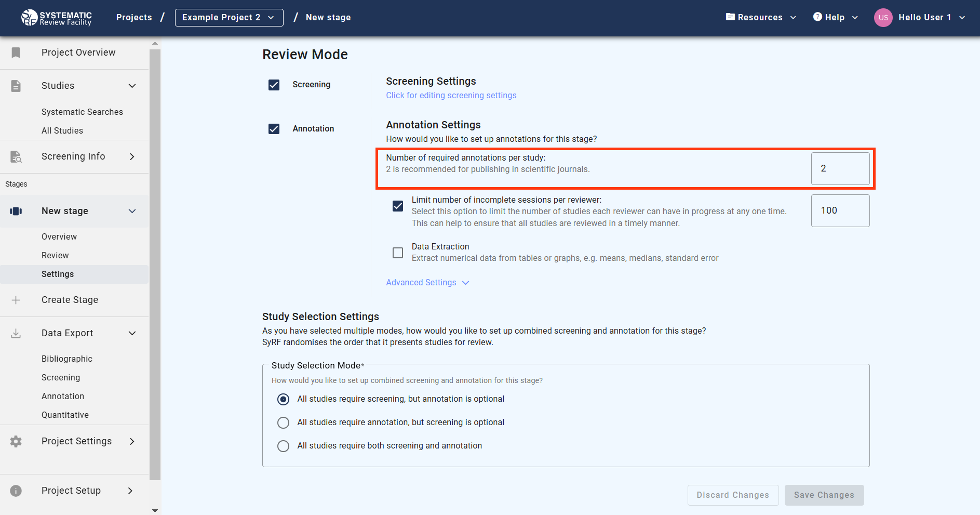
Task: Click the Create Stage plus icon
Action: [16, 300]
